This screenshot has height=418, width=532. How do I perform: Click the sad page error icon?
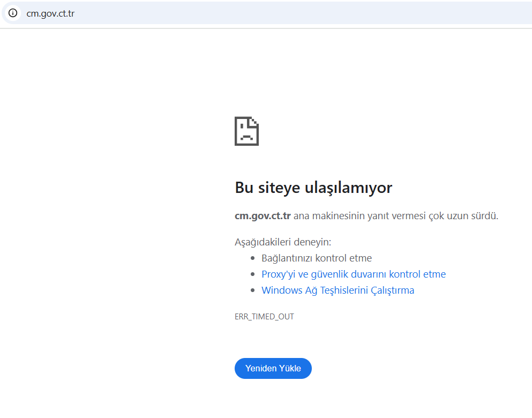coord(246,131)
